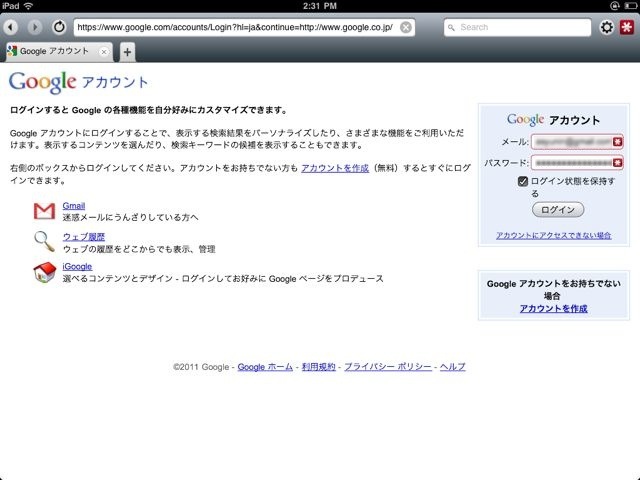Focus the パスワード input field

tap(577, 163)
